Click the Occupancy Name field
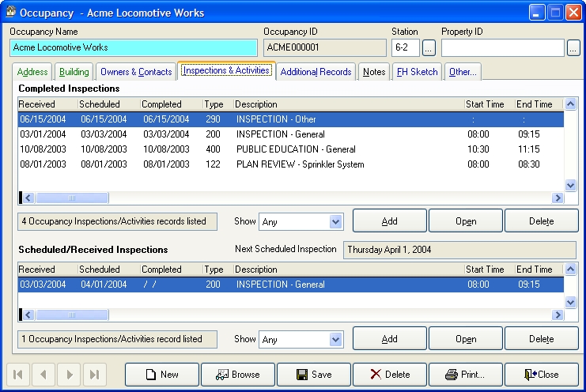Image resolution: width=586 pixels, height=392 pixels. [x=134, y=47]
